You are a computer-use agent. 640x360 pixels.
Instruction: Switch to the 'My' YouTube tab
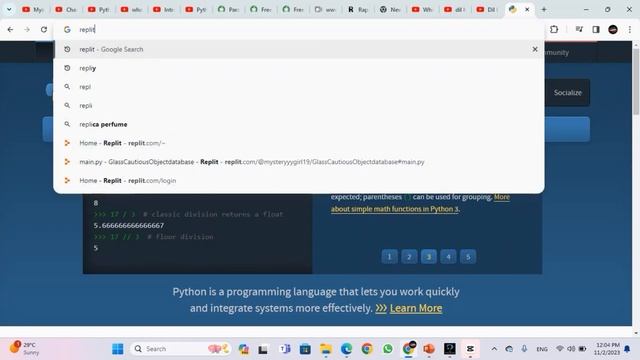point(33,9)
